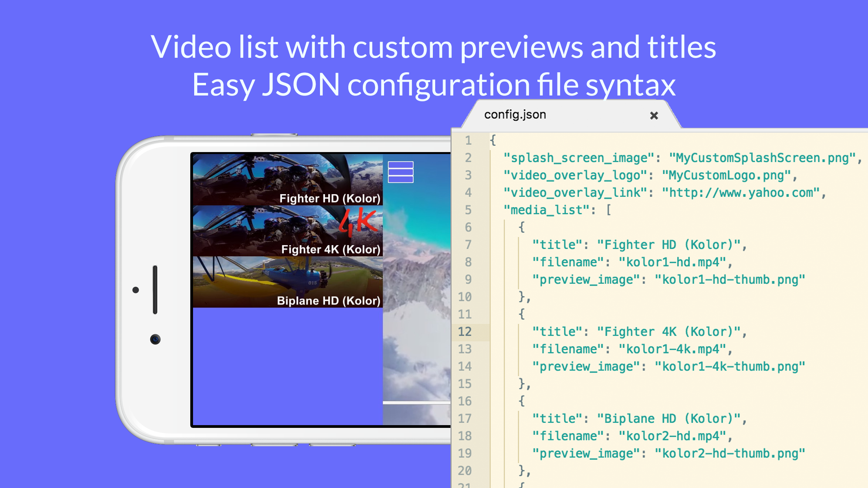Click the "Fighter 4K (Kolor)" title string in the code
Screen dimensions: 868x488
click(669, 332)
